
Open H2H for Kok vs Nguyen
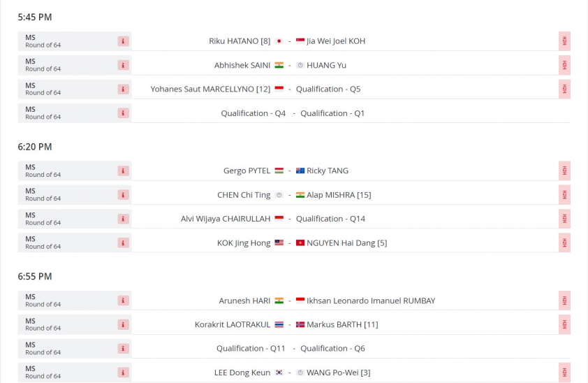point(564,243)
